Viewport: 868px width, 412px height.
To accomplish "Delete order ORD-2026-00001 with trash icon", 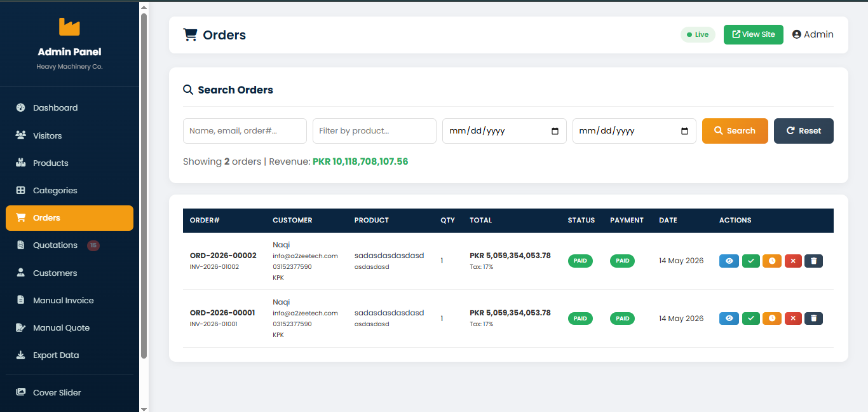I will point(814,318).
